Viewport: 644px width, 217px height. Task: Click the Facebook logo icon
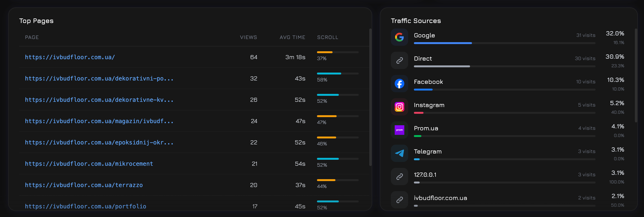[x=399, y=84]
